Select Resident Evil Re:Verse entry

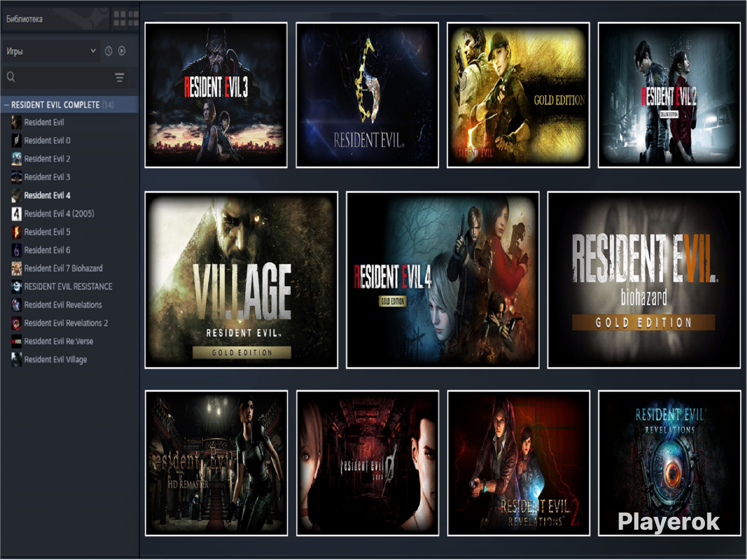click(x=53, y=341)
